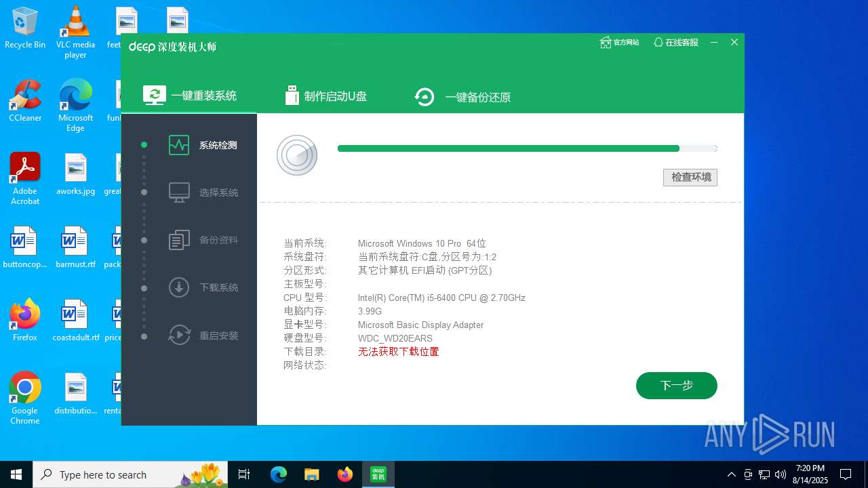Click the 深度装机大师 title logo
Image resolution: width=868 pixels, height=488 pixels.
(x=173, y=47)
